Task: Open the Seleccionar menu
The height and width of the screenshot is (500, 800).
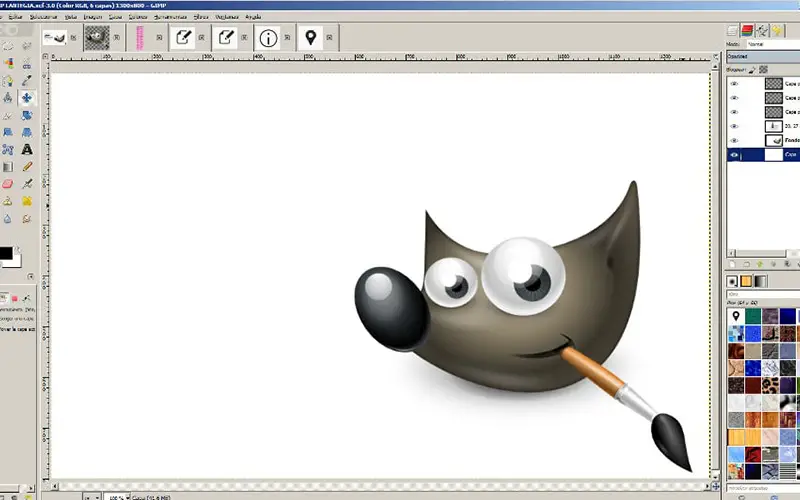Action: pos(43,17)
